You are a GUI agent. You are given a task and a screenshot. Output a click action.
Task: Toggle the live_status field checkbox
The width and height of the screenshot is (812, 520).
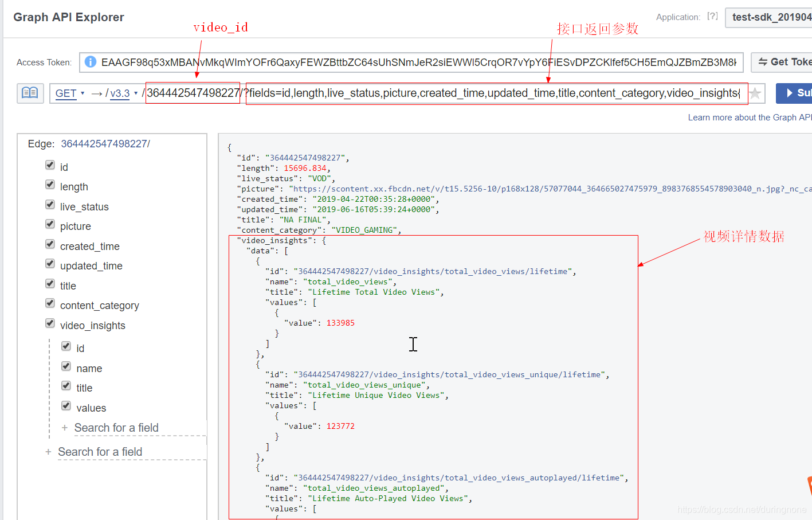[x=50, y=205]
